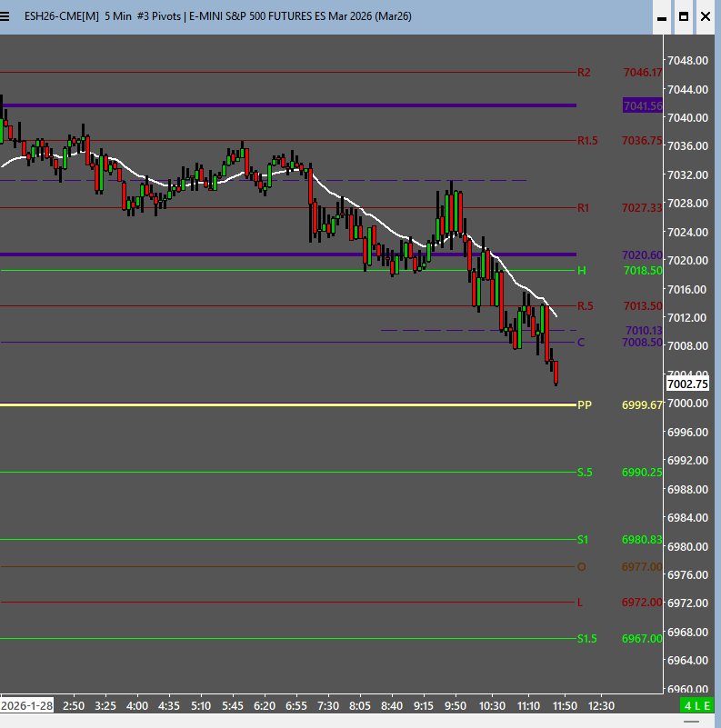Click the 2026-1-28 date label

pyautogui.click(x=25, y=705)
